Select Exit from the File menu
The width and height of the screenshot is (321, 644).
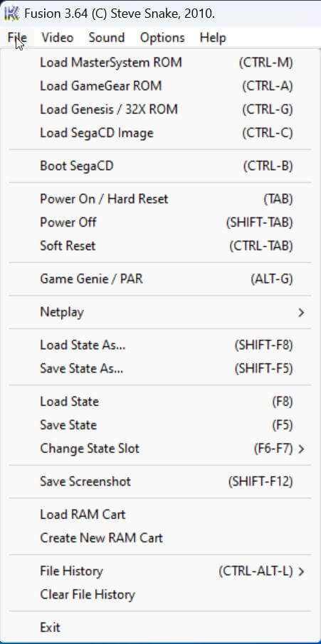160,628
